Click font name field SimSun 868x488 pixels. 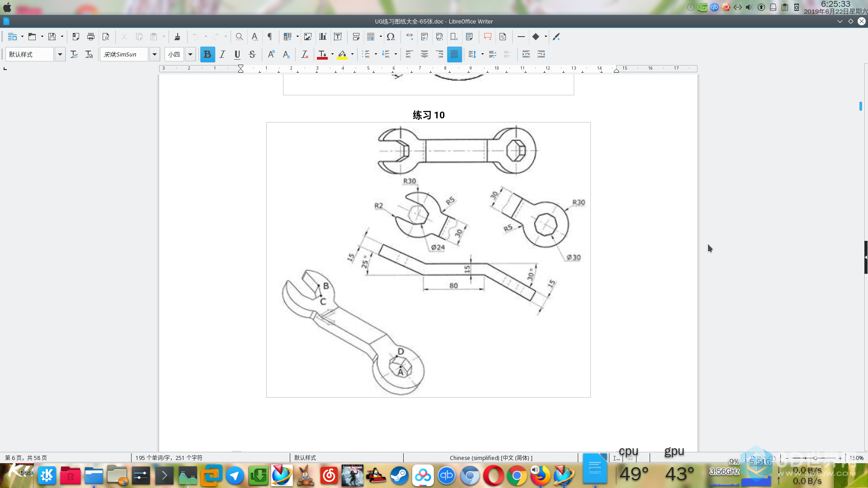[124, 54]
